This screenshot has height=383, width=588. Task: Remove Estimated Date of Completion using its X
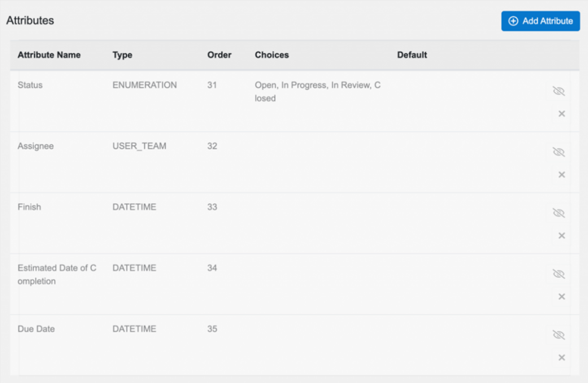click(562, 297)
